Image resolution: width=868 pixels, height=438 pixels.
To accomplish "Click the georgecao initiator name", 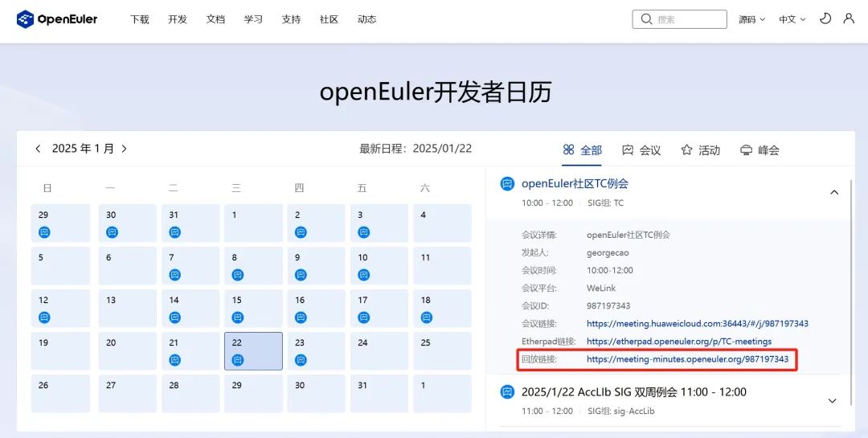I will (608, 252).
